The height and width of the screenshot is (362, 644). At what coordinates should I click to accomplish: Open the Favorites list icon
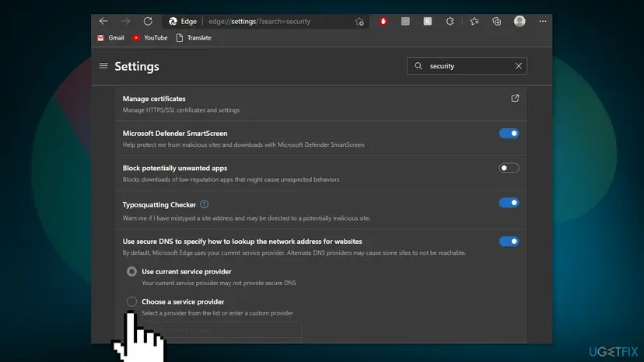click(474, 21)
